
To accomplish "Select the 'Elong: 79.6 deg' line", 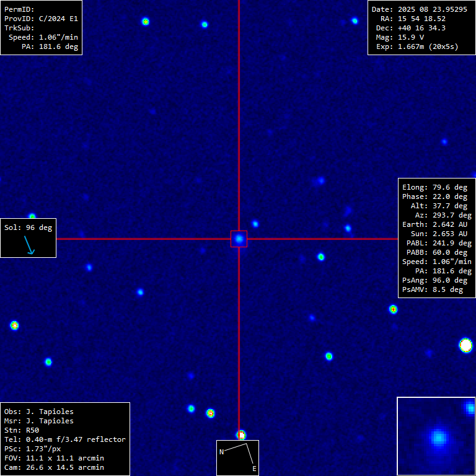I will point(434,188).
